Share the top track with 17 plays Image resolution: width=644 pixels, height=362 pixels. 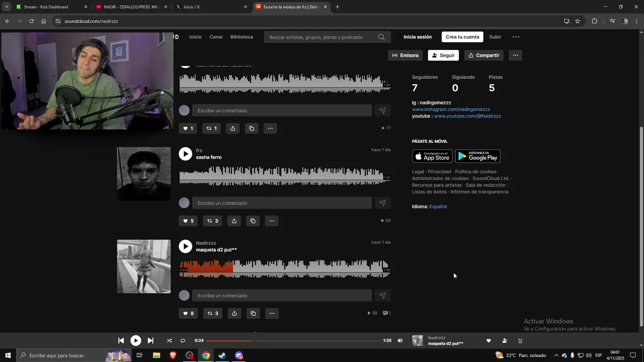pyautogui.click(x=232, y=128)
